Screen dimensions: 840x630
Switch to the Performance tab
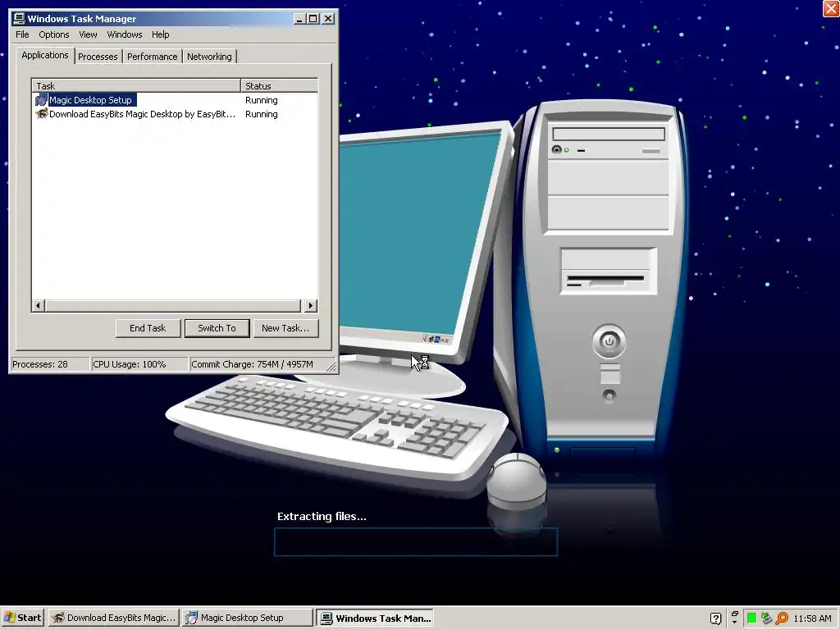(152, 57)
